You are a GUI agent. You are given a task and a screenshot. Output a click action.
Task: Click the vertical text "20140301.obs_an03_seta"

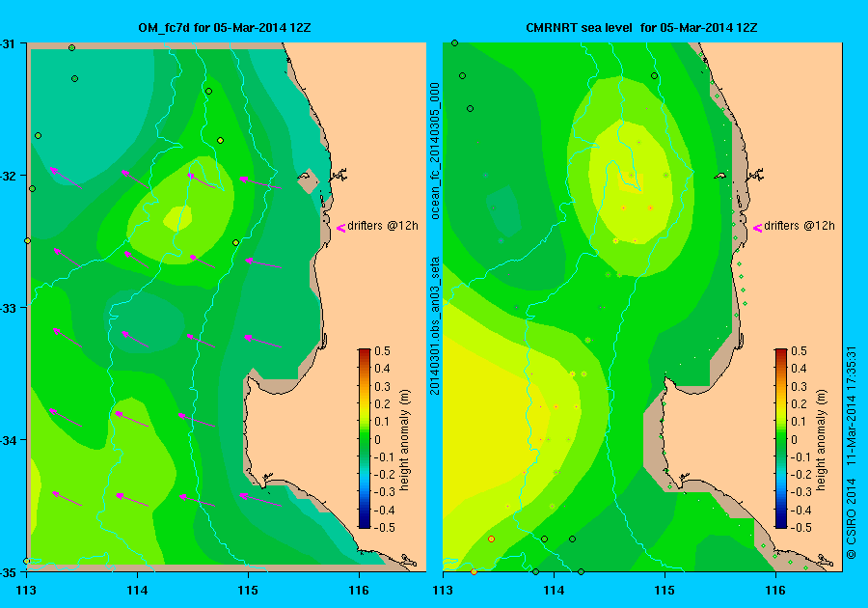click(435, 325)
